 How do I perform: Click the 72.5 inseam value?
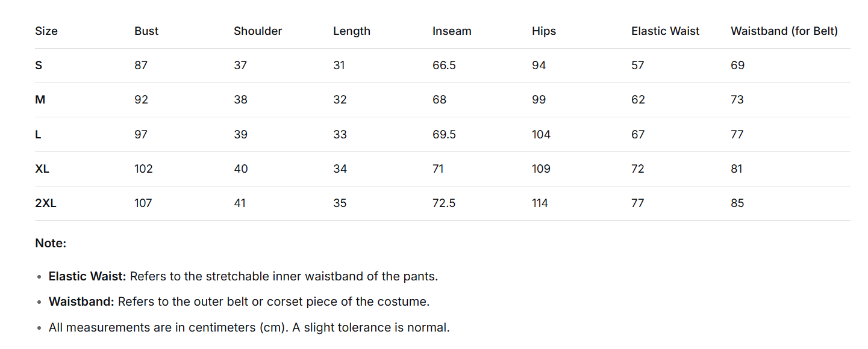444,203
